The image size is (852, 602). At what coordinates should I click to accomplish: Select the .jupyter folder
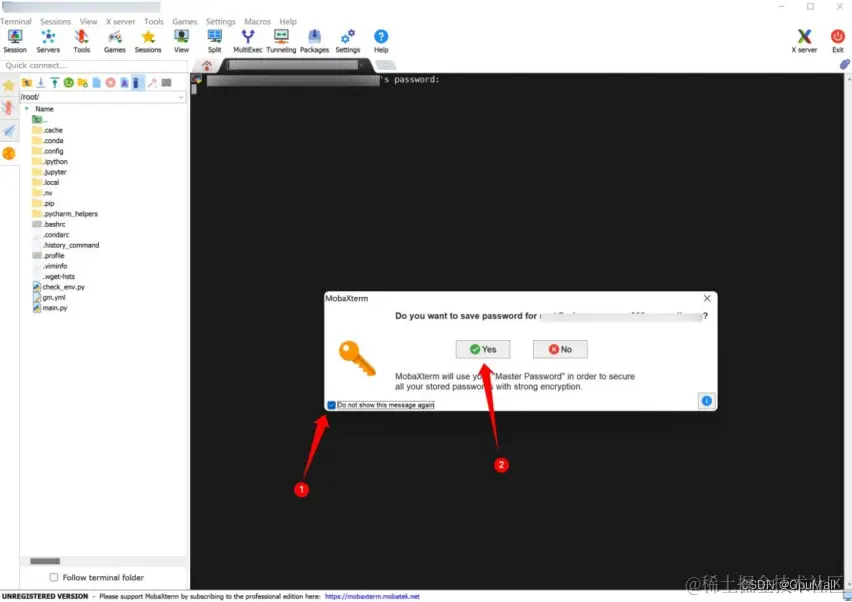[49, 172]
